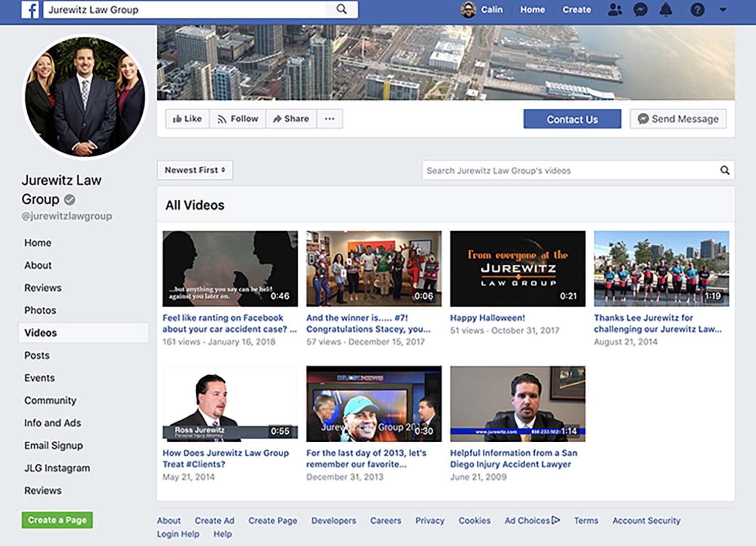This screenshot has width=756, height=546.
Task: Expand the account menu arrow at top right
Action: click(x=723, y=10)
